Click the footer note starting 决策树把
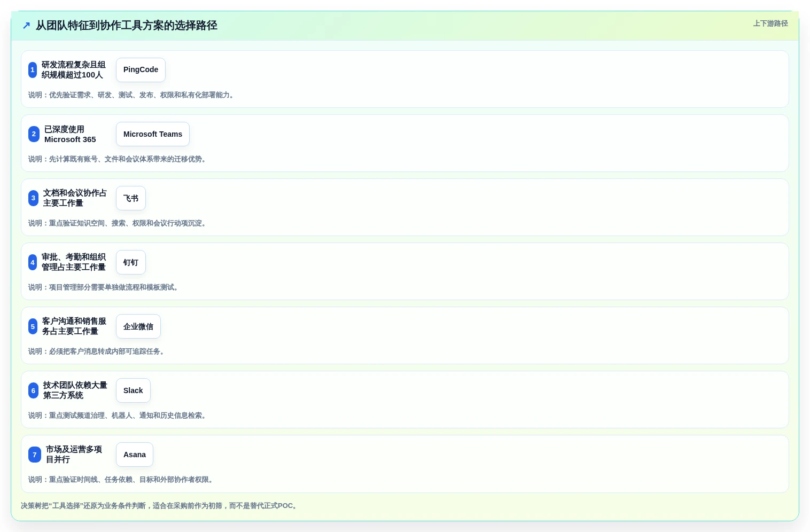This screenshot has width=810, height=532. point(160,506)
